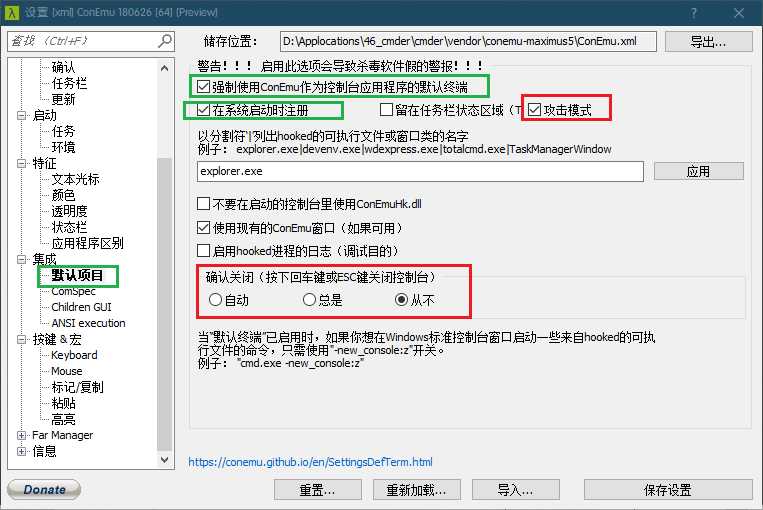Select the 集成 tree item label

click(x=44, y=259)
